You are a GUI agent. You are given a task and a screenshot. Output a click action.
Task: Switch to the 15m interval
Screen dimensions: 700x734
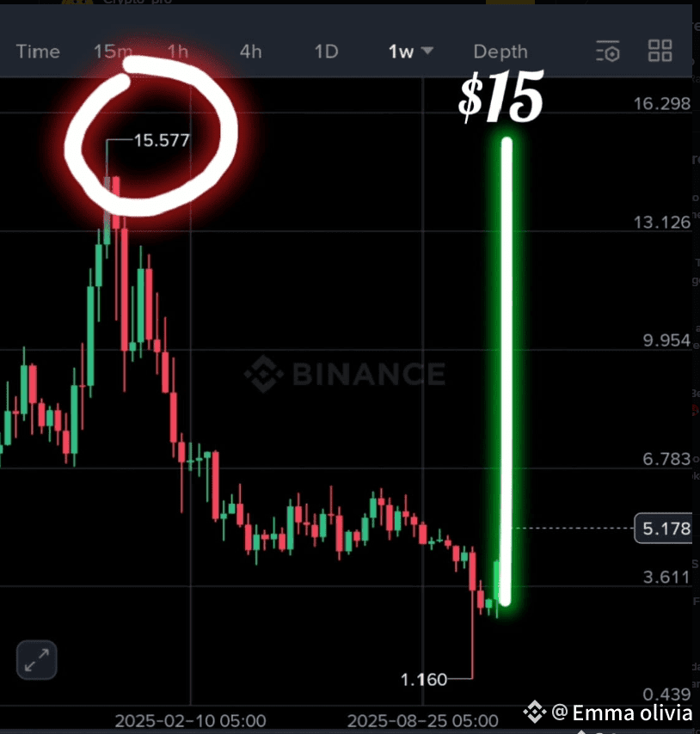click(113, 52)
